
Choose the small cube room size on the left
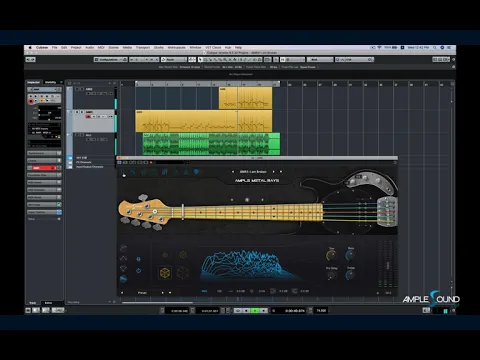point(165,255)
